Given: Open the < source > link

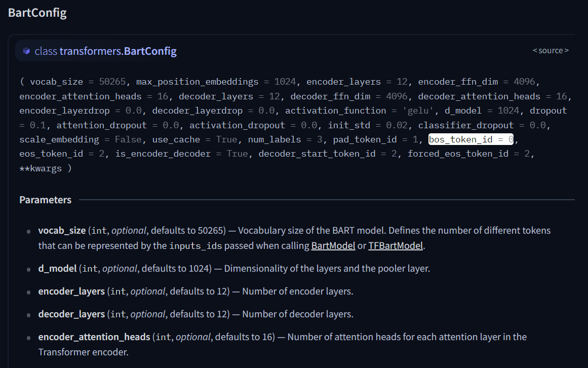Looking at the screenshot, I should [551, 50].
